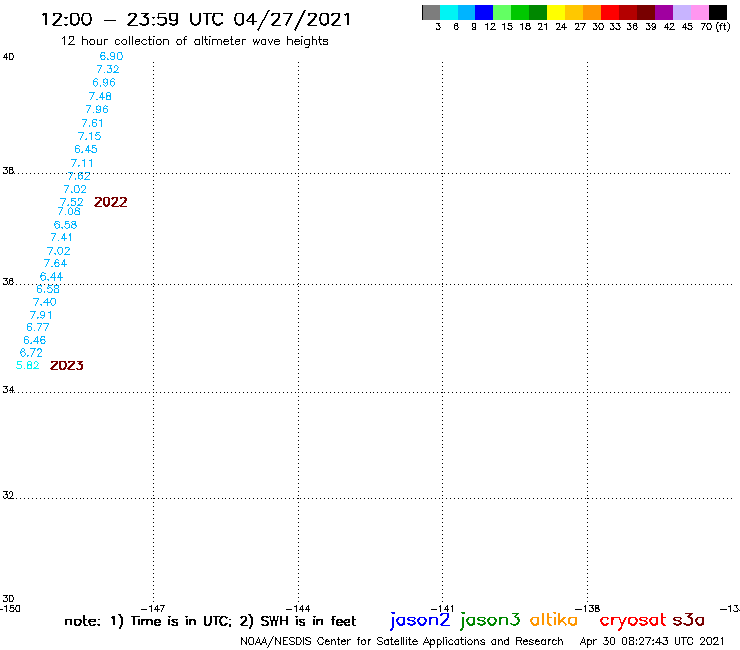This screenshot has width=740, height=650.
Task: Click the dark red "s3a" label
Action: coord(689,620)
